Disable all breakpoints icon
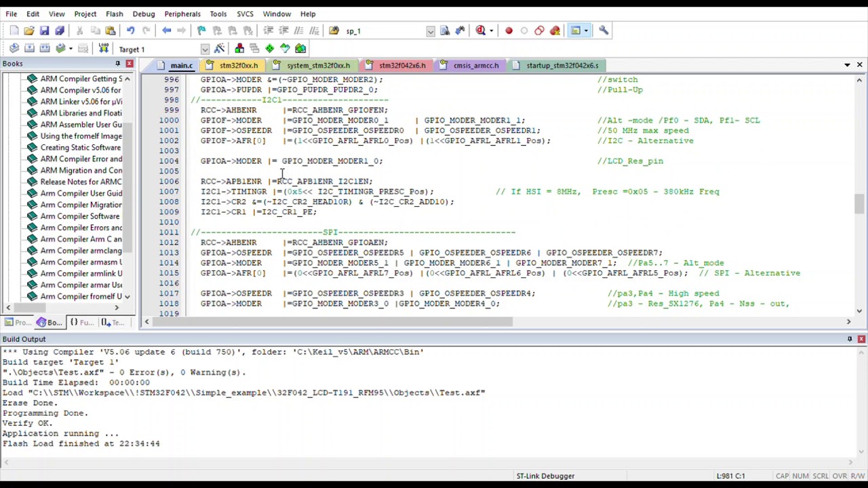Screen dimensions: 868x488 539,30
